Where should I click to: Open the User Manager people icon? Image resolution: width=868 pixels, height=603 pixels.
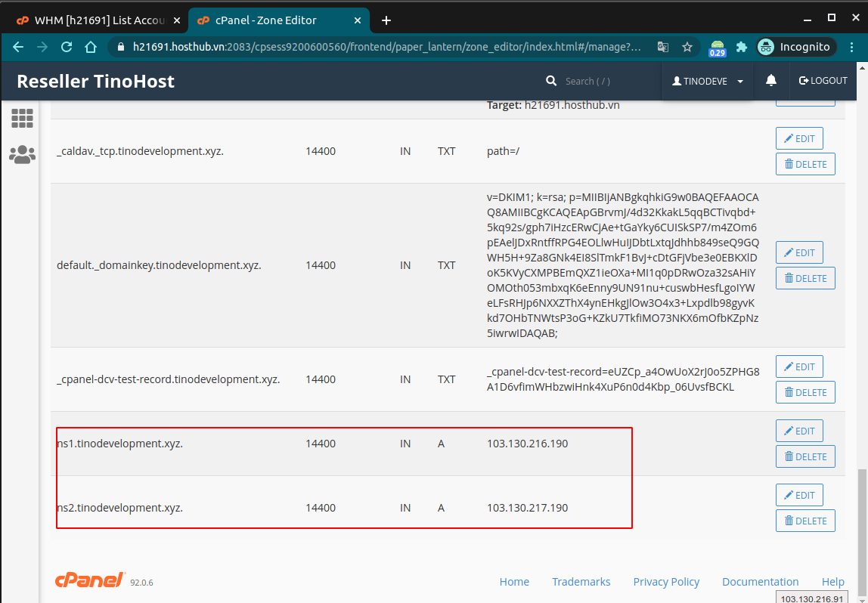coord(22,155)
